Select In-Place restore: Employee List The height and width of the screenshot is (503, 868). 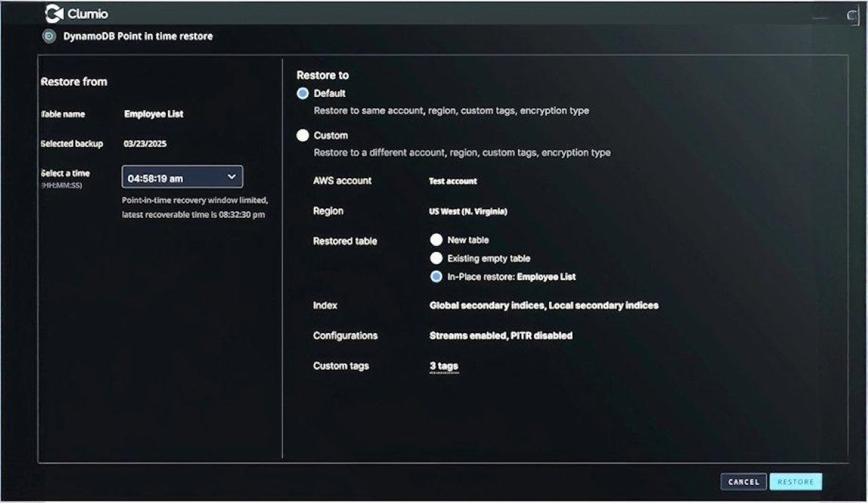(x=436, y=276)
